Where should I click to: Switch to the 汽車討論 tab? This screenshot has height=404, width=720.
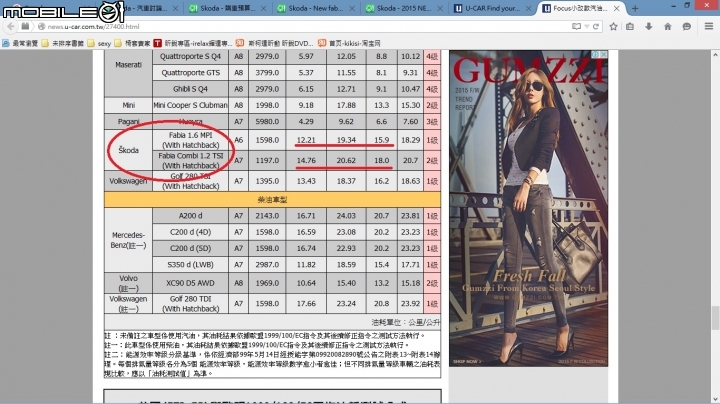(x=149, y=8)
